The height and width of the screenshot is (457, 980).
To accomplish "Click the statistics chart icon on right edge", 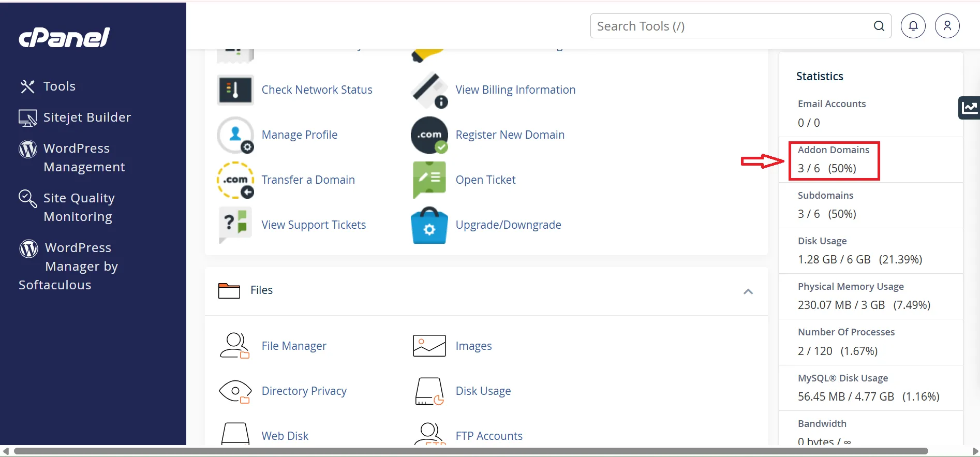I will [969, 108].
